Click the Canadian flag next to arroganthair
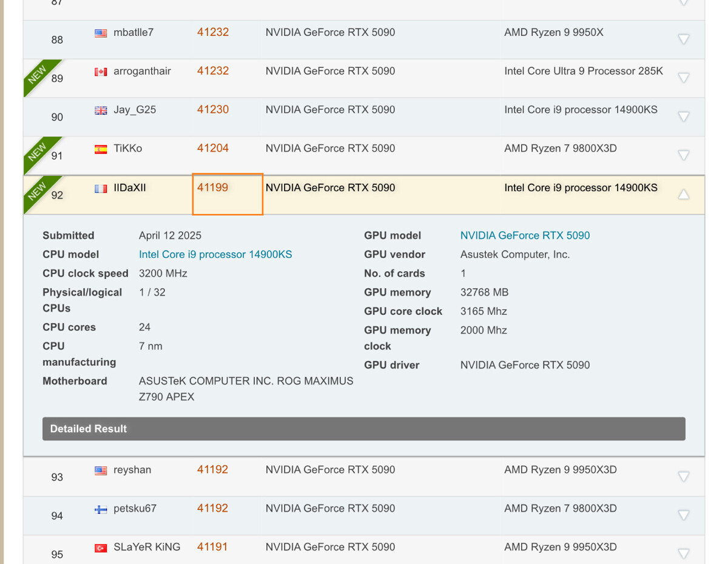Screen dimensions: 728x564 (101, 72)
